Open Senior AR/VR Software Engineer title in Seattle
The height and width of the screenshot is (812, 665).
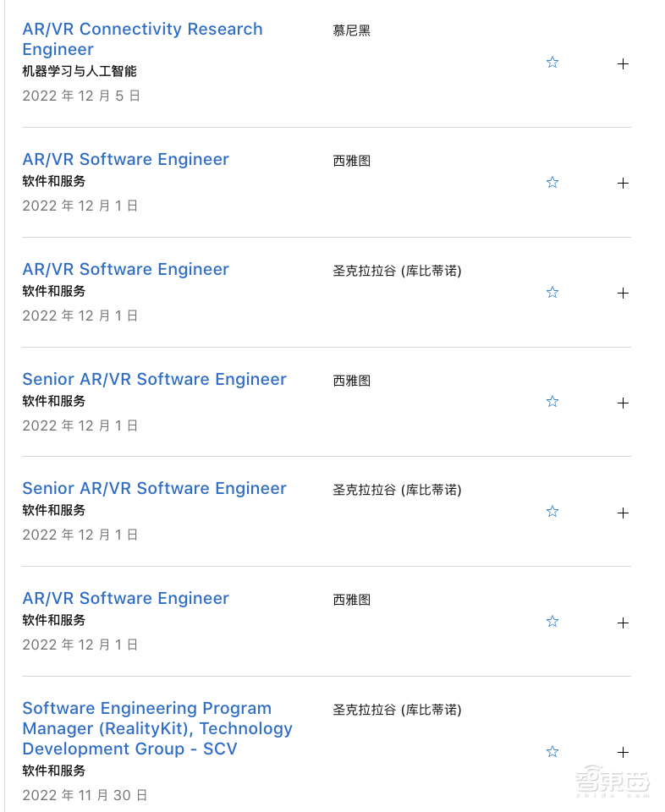(154, 379)
